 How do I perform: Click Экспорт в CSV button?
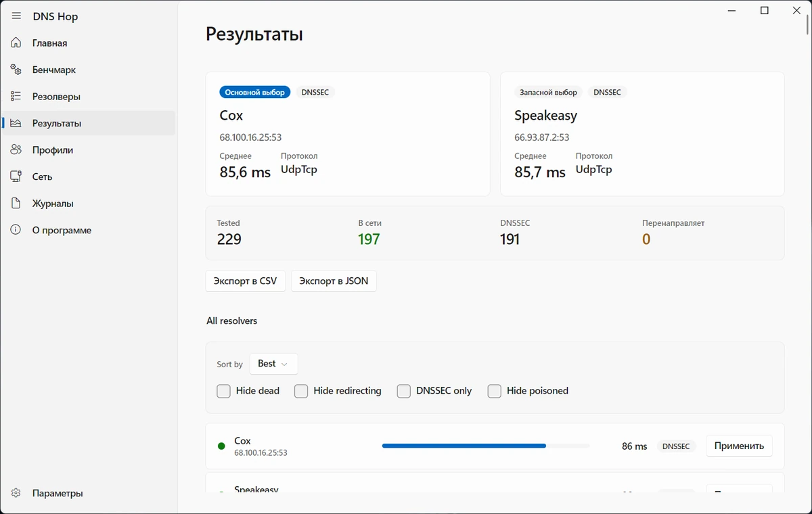(x=245, y=281)
